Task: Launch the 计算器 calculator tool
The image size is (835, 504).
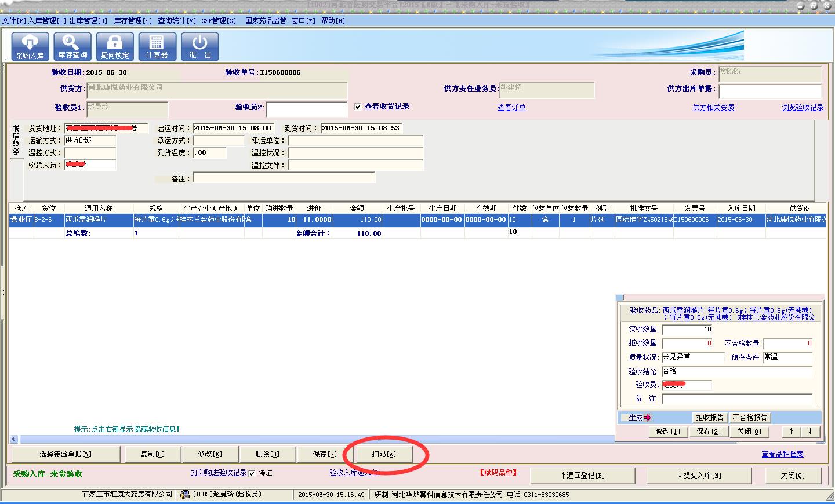Action: 157,46
